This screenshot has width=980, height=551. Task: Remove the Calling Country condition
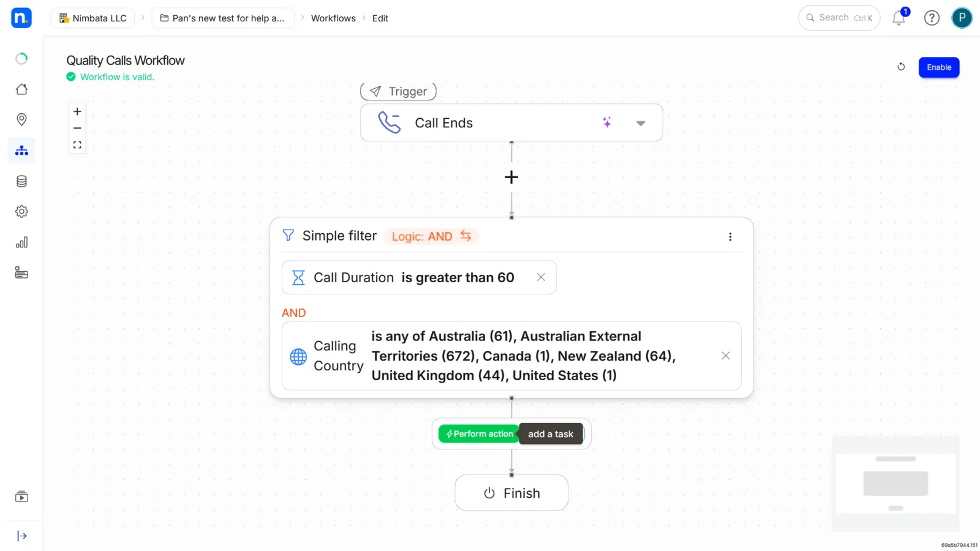coord(726,356)
